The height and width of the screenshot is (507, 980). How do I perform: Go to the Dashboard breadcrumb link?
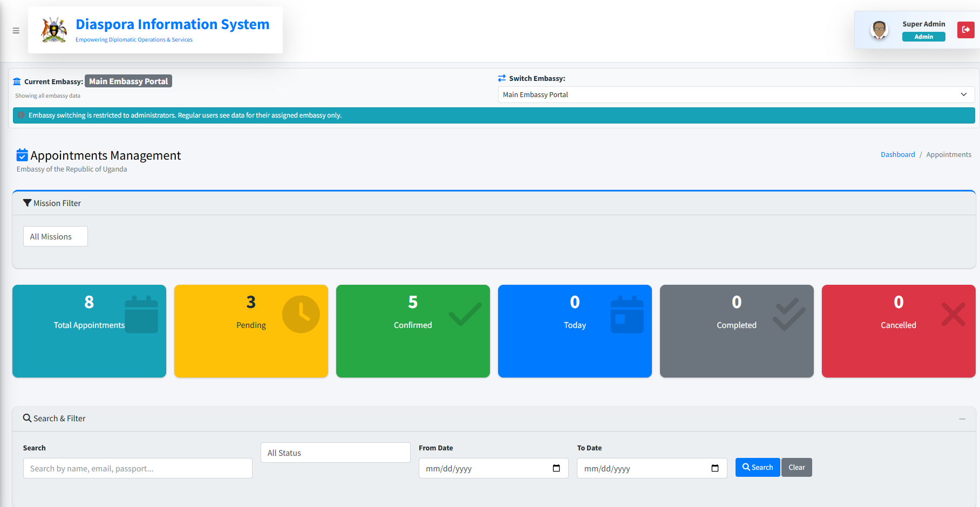pyautogui.click(x=898, y=154)
